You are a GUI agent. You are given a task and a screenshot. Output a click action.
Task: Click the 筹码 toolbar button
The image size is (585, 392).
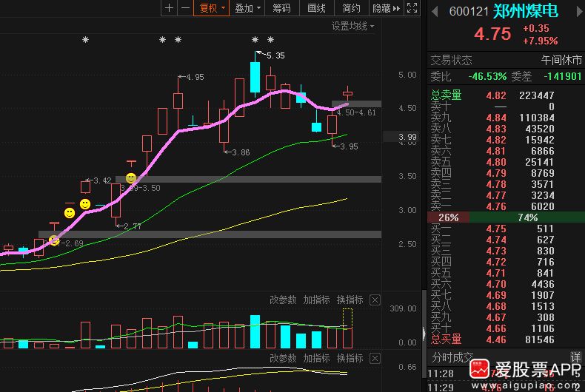pos(281,8)
